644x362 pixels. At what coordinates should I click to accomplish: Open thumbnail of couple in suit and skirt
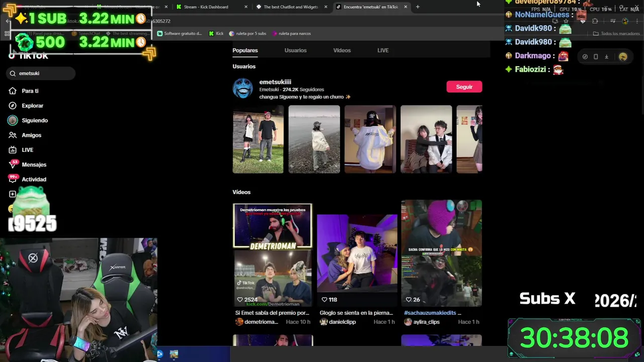[426, 139]
